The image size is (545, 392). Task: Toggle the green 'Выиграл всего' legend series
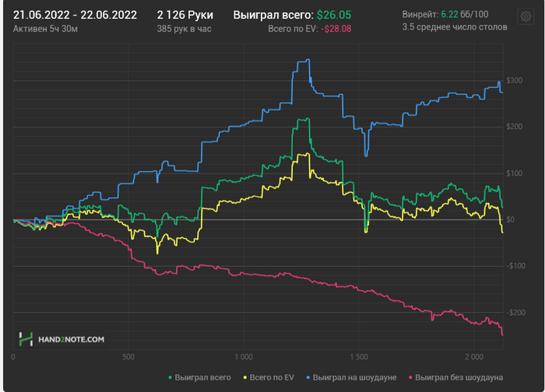199,377
